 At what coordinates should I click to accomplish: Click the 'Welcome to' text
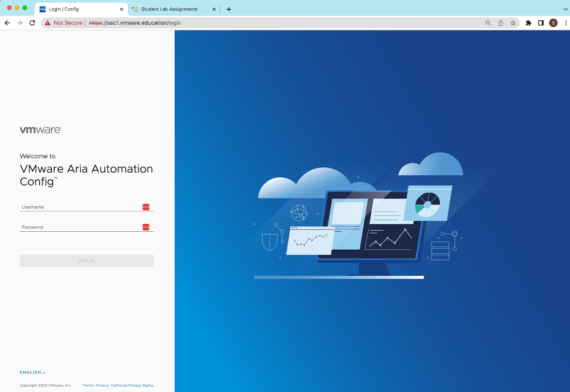point(37,156)
